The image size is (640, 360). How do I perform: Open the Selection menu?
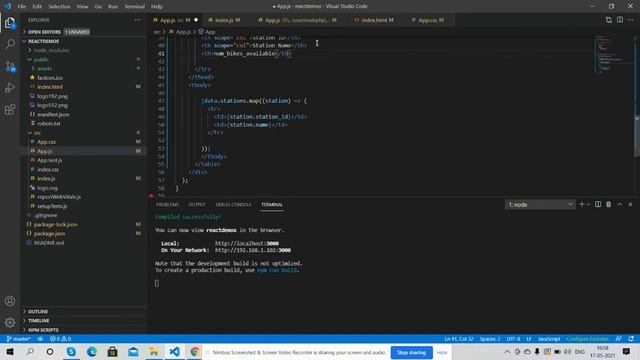(x=59, y=7)
